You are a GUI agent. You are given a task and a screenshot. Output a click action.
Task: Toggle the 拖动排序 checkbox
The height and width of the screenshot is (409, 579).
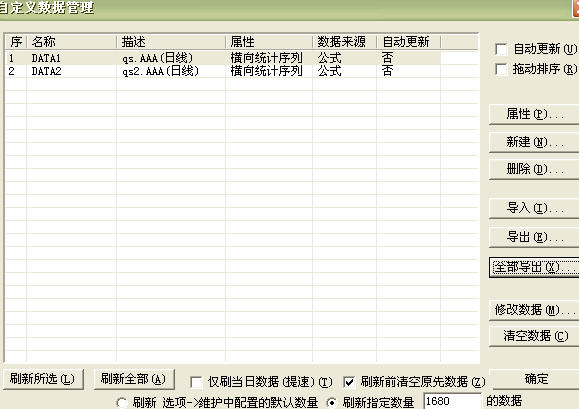[x=501, y=69]
